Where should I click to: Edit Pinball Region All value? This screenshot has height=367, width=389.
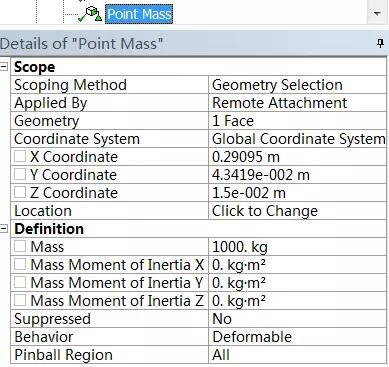pyautogui.click(x=297, y=355)
